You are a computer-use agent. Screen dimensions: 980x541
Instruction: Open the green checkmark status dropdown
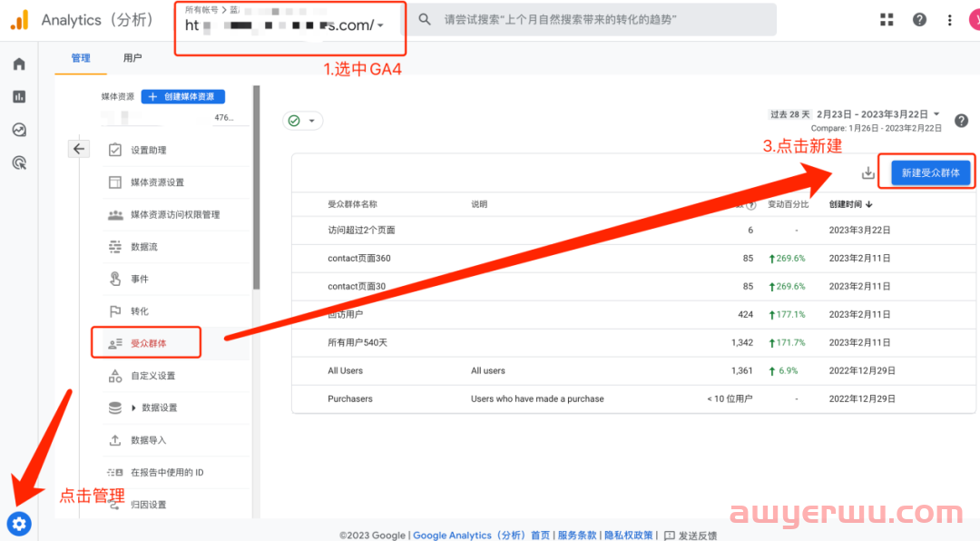point(303,121)
